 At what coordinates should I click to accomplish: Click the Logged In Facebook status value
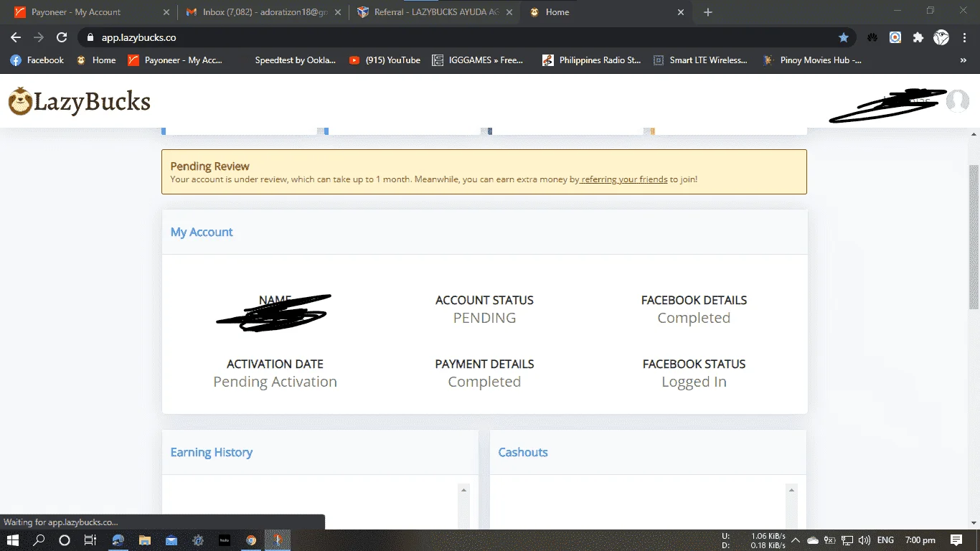point(694,382)
